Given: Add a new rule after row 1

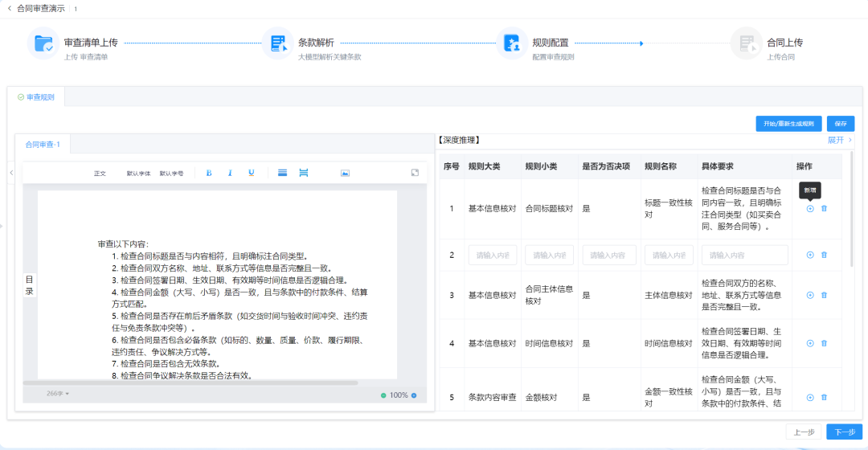Looking at the screenshot, I should 810,208.
